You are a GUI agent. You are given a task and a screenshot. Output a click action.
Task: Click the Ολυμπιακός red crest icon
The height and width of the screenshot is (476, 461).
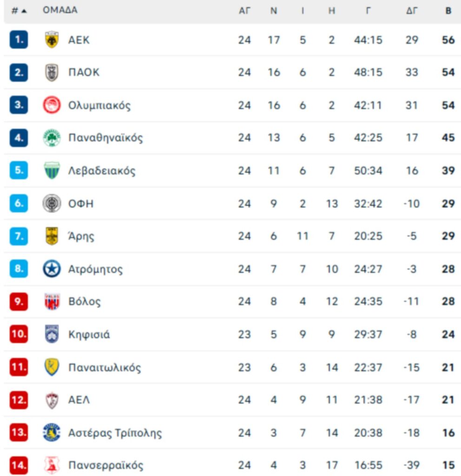pyautogui.click(x=52, y=105)
